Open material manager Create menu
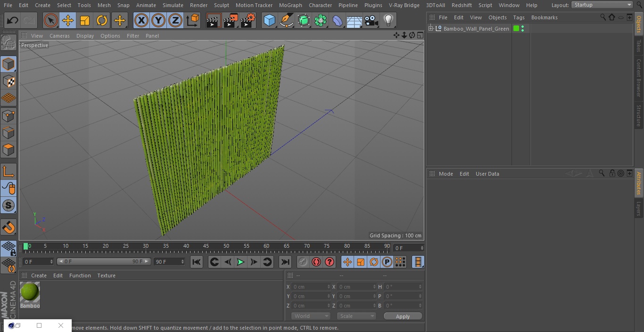This screenshot has width=644, height=332. pyautogui.click(x=39, y=275)
